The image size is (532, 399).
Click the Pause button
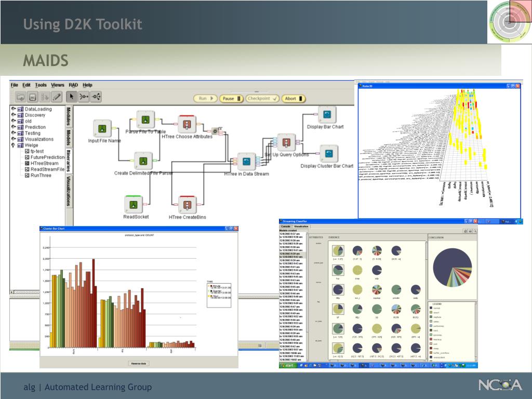(x=231, y=98)
